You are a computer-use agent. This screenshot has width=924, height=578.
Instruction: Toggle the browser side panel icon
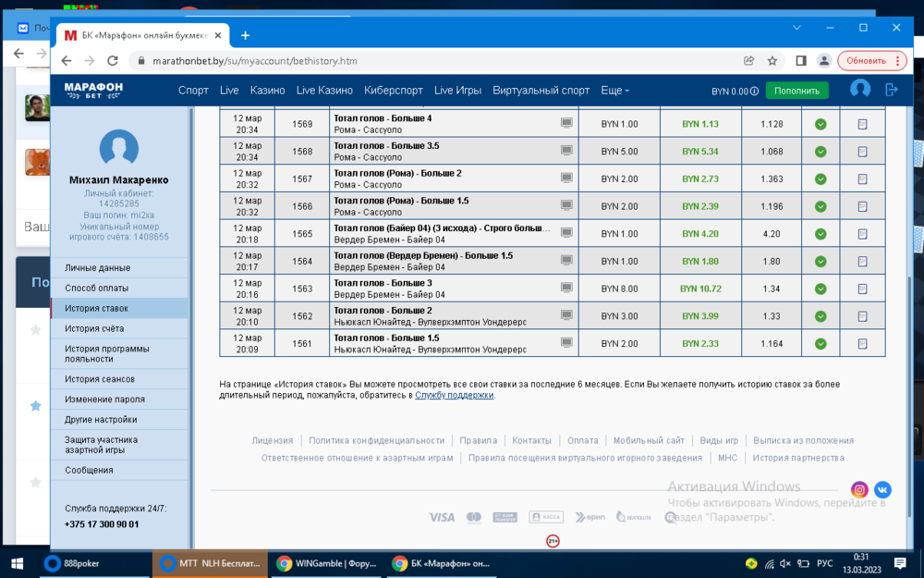pyautogui.click(x=801, y=61)
